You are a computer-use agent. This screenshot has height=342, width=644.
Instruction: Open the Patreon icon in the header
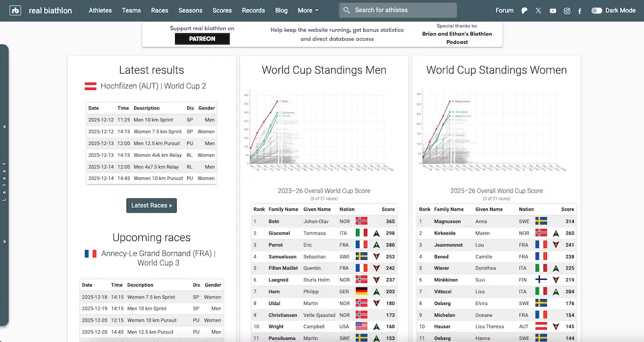click(524, 10)
